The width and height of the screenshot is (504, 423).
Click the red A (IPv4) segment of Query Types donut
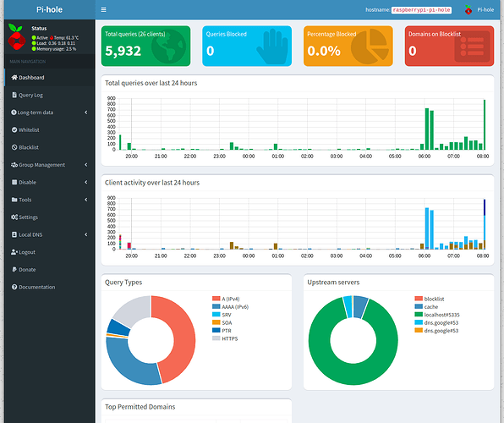pyautogui.click(x=184, y=338)
